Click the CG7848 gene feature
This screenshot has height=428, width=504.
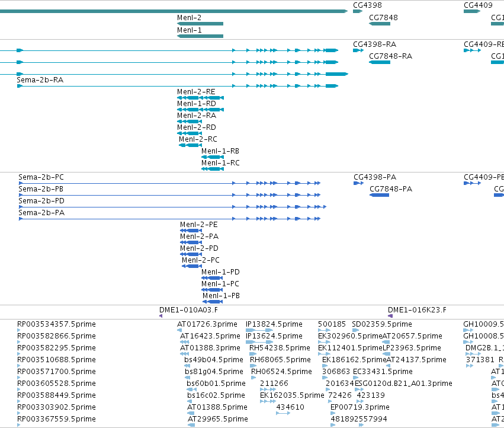379,24
